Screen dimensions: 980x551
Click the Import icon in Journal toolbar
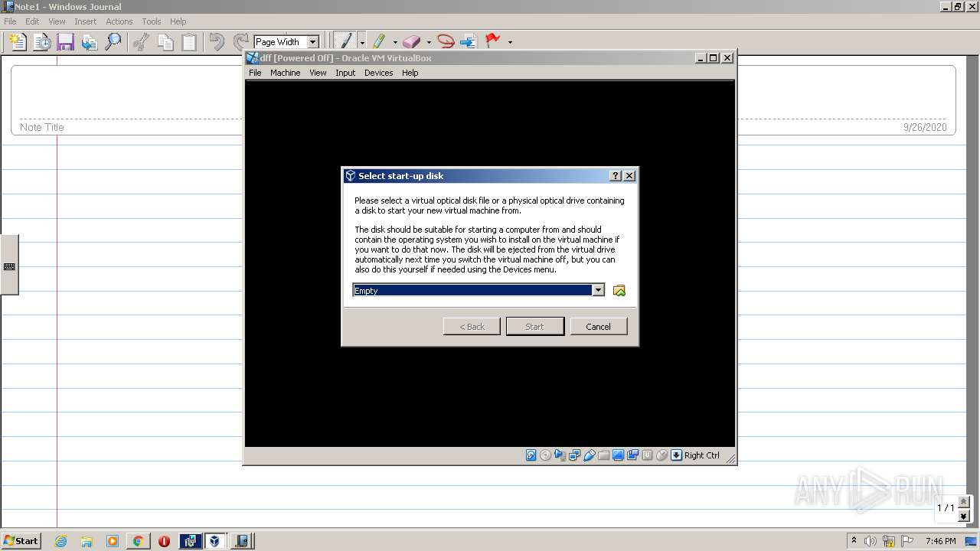[x=89, y=41]
